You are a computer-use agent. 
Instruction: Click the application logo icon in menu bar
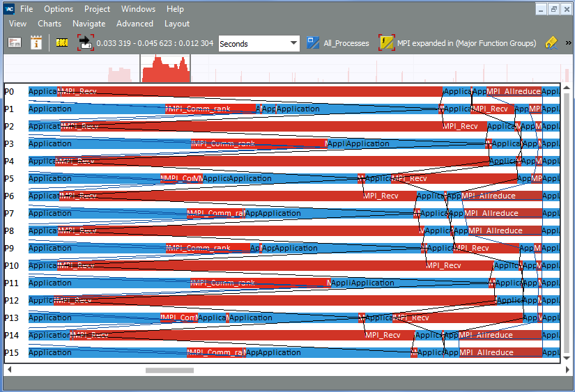click(x=7, y=9)
